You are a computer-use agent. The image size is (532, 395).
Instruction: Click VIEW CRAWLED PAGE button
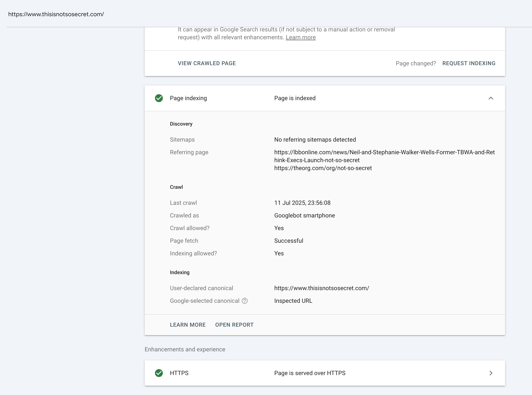click(x=207, y=63)
